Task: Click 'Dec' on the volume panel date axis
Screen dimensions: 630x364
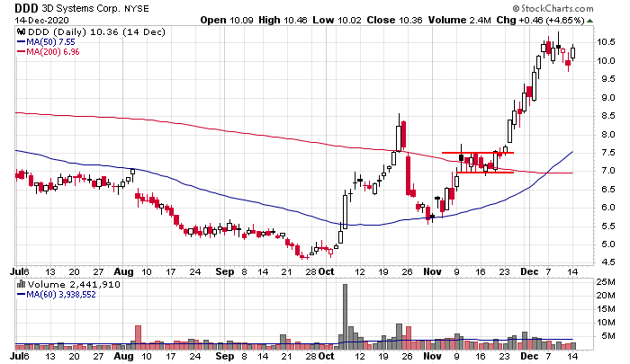Action: [529, 357]
